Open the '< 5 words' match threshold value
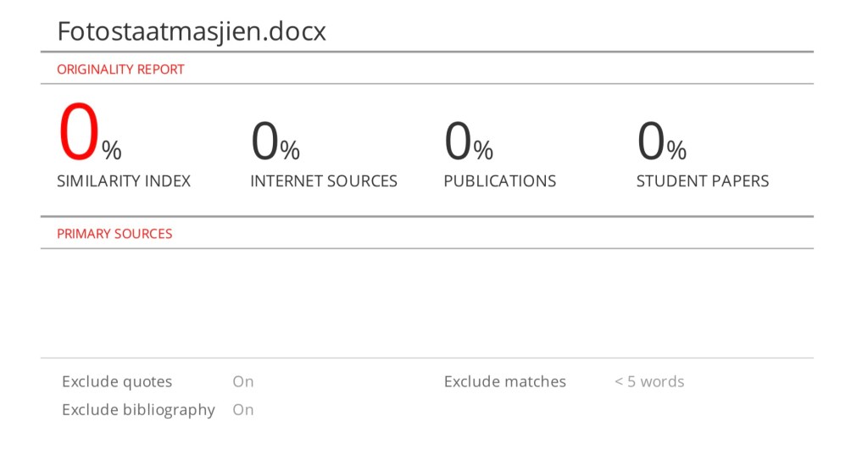The image size is (868, 466). pos(649,381)
